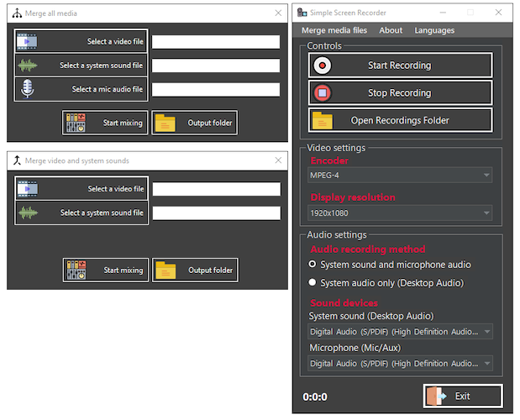The width and height of the screenshot is (520, 420).
Task: Click the mic audio file path field
Action: click(216, 90)
